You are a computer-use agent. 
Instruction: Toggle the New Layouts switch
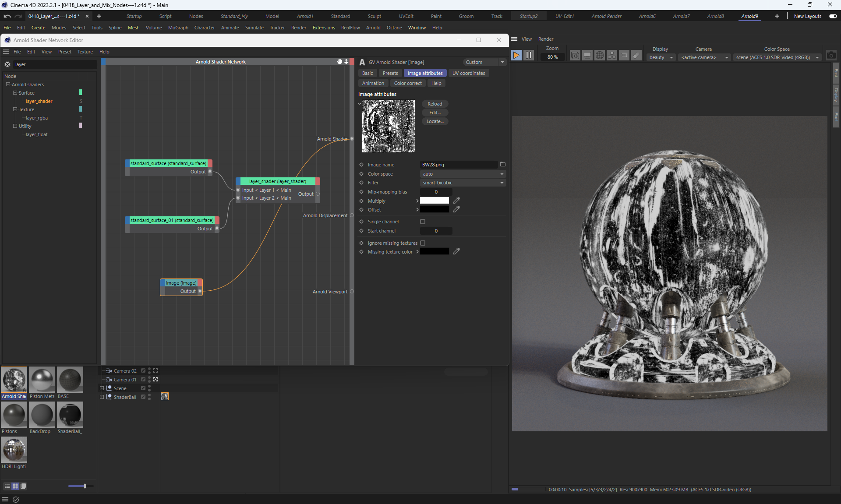pos(833,16)
